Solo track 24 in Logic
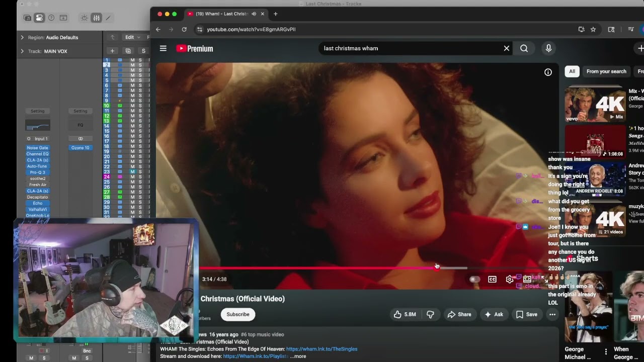Viewport: 644px width, 362px height. (140, 177)
